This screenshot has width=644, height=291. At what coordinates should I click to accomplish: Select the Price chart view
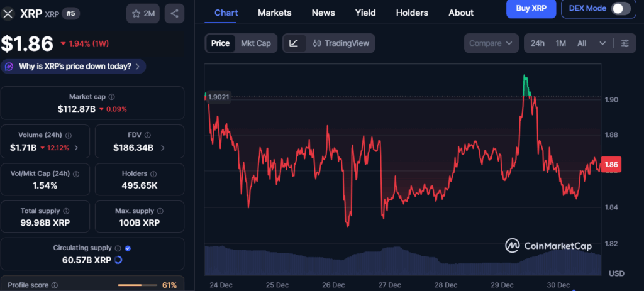point(220,43)
